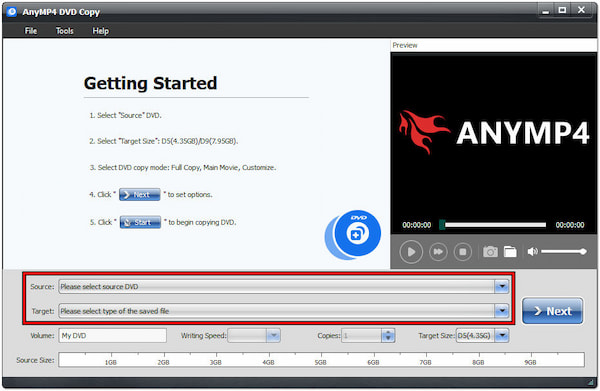Click the DVD copy disc logo
This screenshot has height=391, width=600.
coord(353,234)
